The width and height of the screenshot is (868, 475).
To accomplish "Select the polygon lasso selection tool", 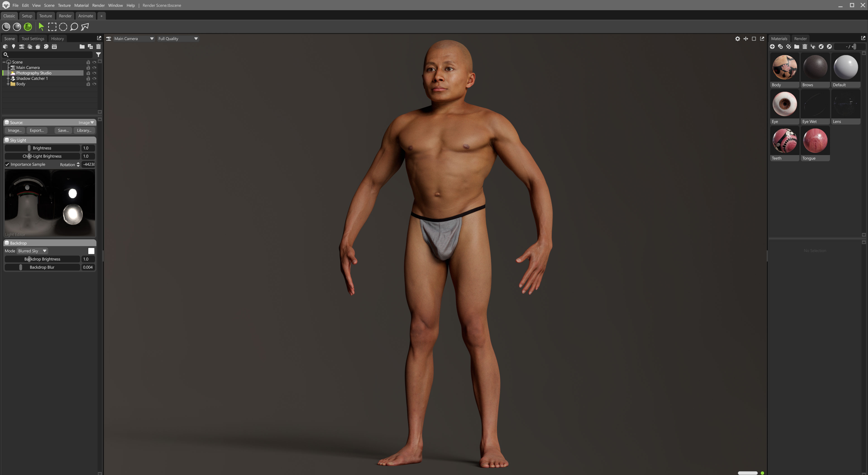I will [85, 27].
